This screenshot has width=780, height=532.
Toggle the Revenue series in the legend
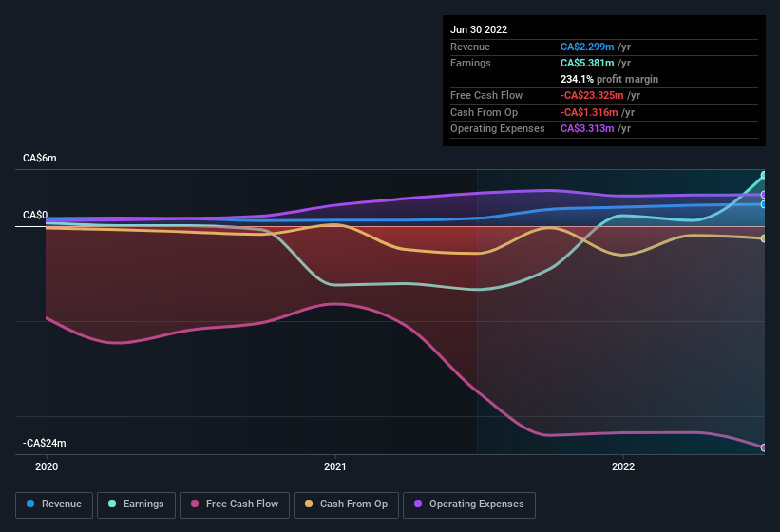(54, 504)
